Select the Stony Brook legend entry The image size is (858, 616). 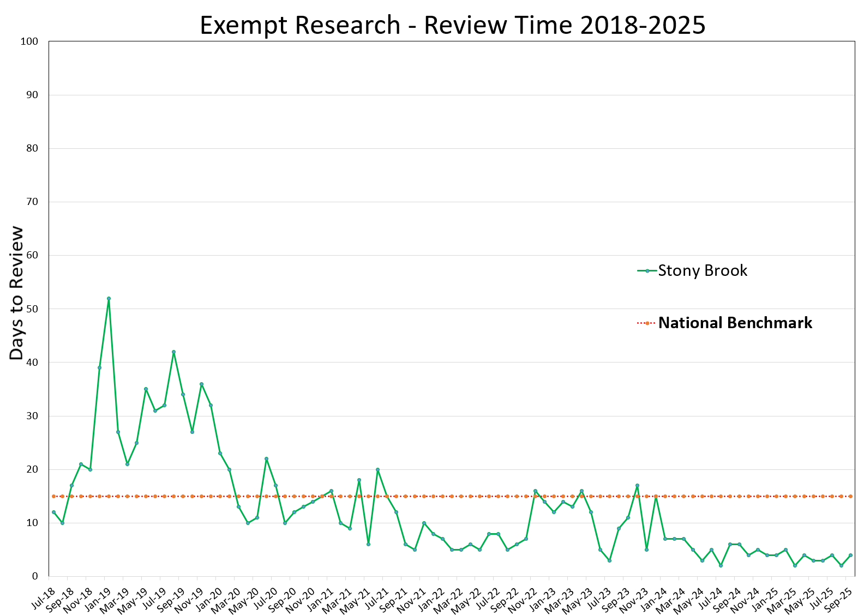(702, 270)
